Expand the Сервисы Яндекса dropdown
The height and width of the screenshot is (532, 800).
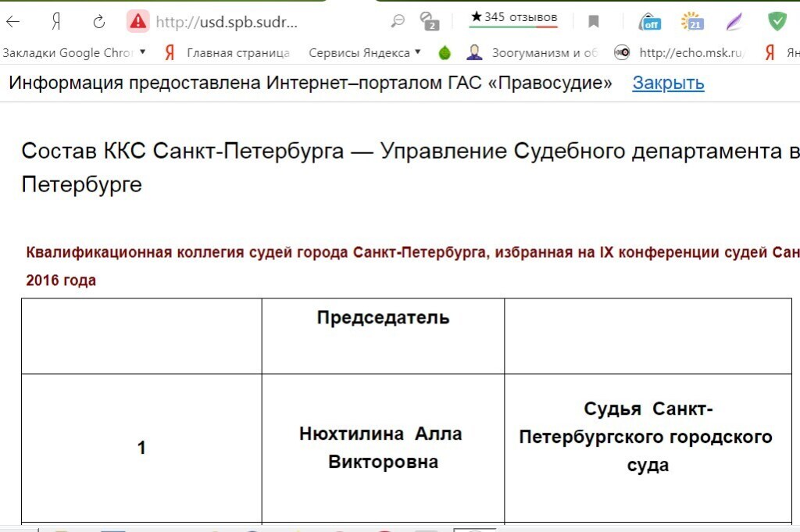(364, 53)
